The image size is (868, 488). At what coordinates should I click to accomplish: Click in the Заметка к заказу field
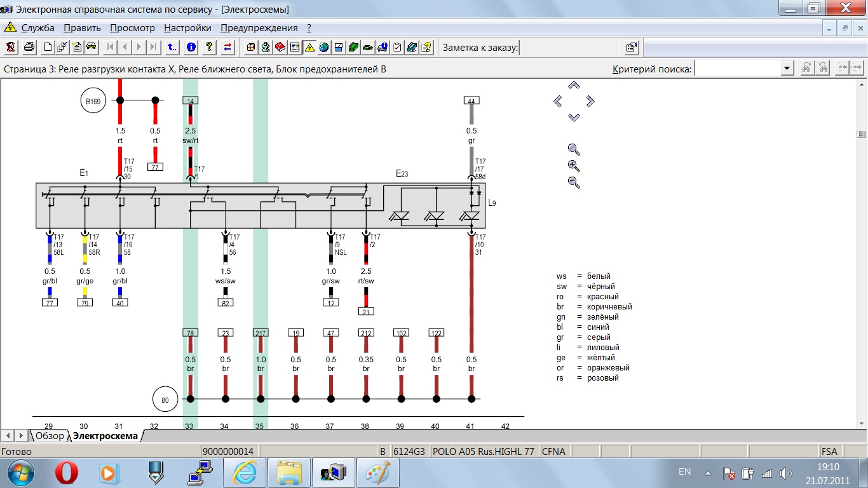click(x=569, y=47)
